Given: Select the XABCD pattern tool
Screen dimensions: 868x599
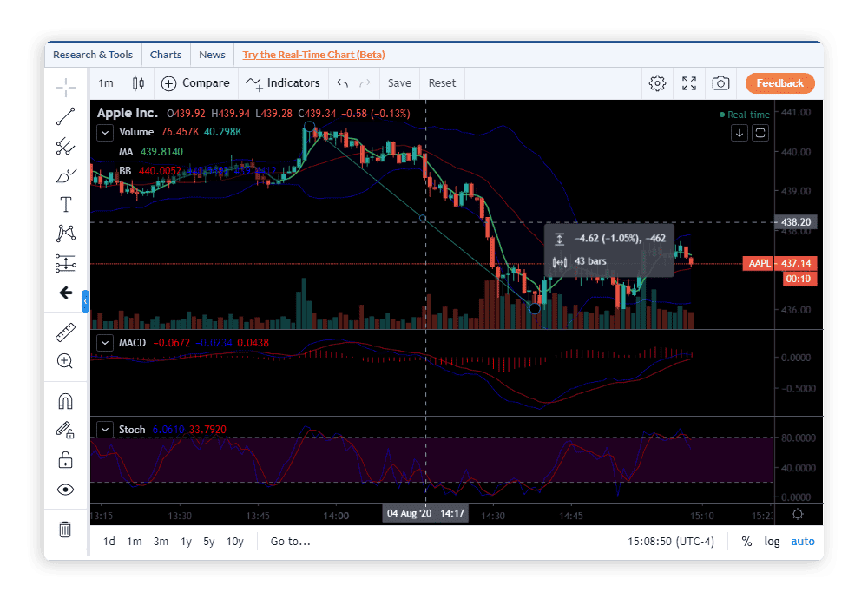Looking at the screenshot, I should point(65,233).
